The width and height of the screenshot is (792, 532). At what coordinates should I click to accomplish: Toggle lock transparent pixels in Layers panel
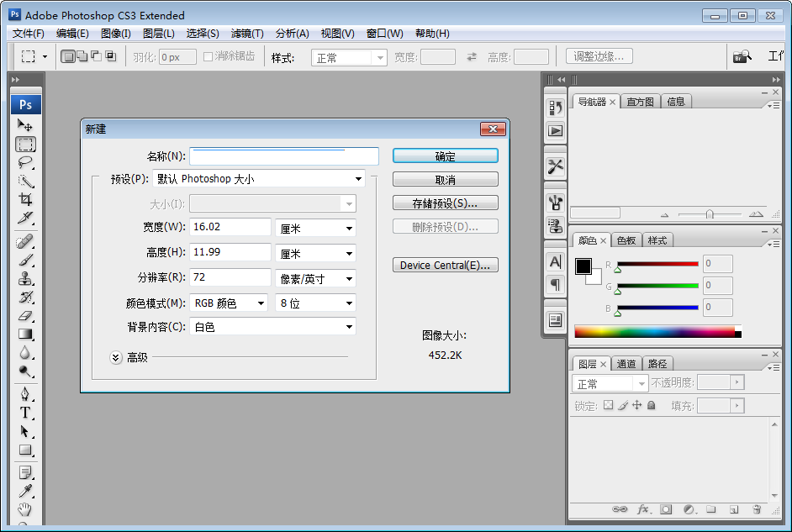[609, 406]
